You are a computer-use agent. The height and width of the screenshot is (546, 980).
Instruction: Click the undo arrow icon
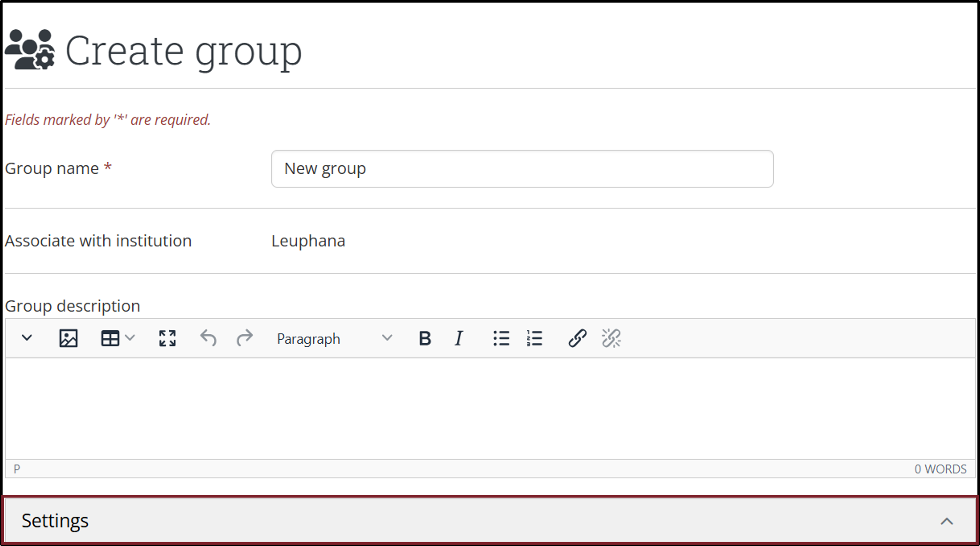(x=208, y=338)
